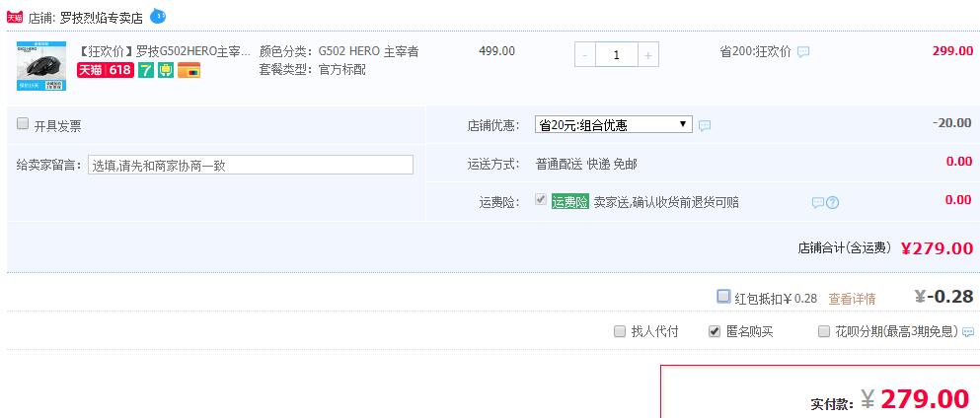Viewport: 980px width, 418px height.
Task: Click the question mark help icon for 运费险
Action: click(x=833, y=203)
